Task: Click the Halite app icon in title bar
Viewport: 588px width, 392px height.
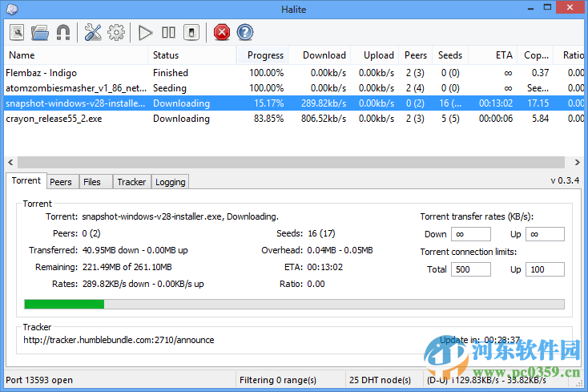Action: point(12,9)
